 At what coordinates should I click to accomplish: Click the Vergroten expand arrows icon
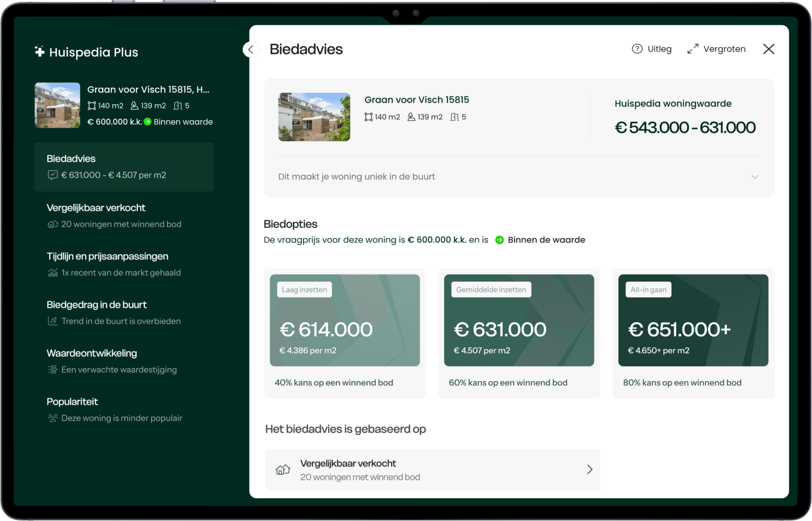[693, 49]
